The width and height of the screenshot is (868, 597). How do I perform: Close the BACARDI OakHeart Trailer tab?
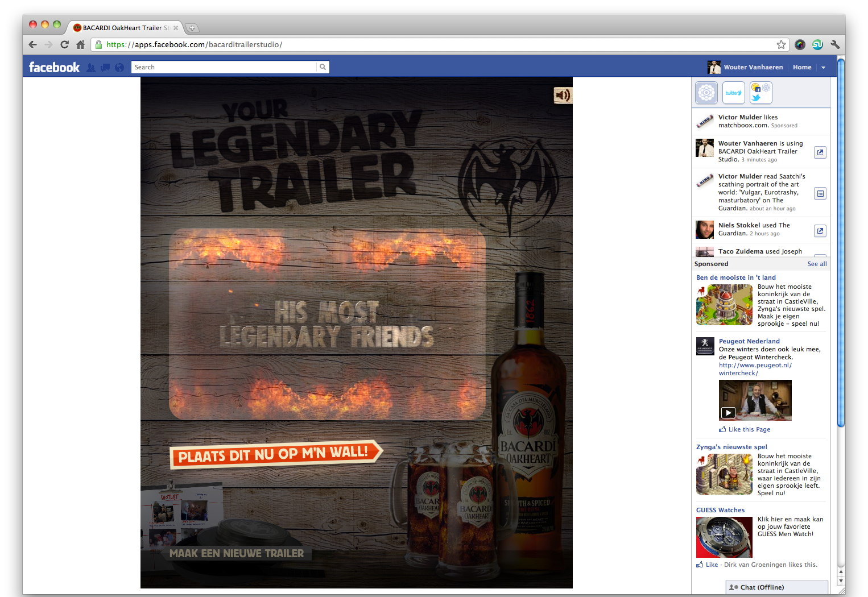pyautogui.click(x=176, y=28)
